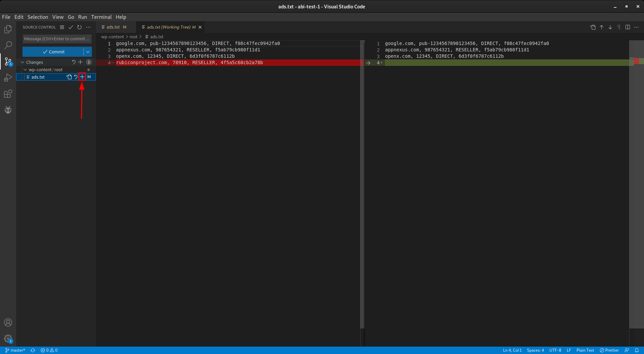Stage all changes in Changes group
Viewport: 644px width, 354px height.
click(x=80, y=62)
